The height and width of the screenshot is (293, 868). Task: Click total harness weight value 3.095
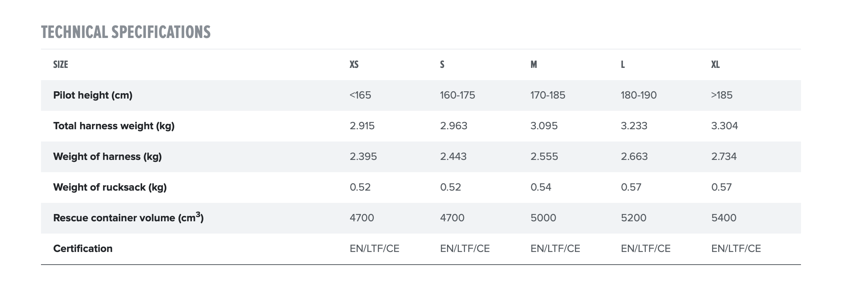pos(544,126)
